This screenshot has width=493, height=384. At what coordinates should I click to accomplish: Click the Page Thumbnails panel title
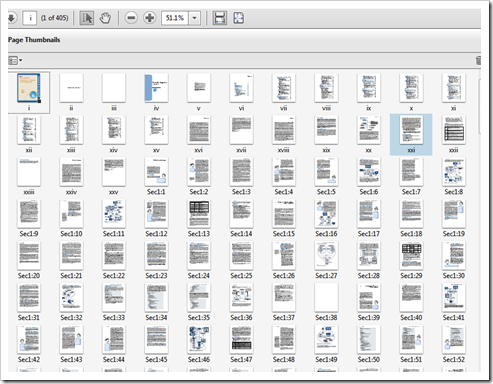coord(34,40)
